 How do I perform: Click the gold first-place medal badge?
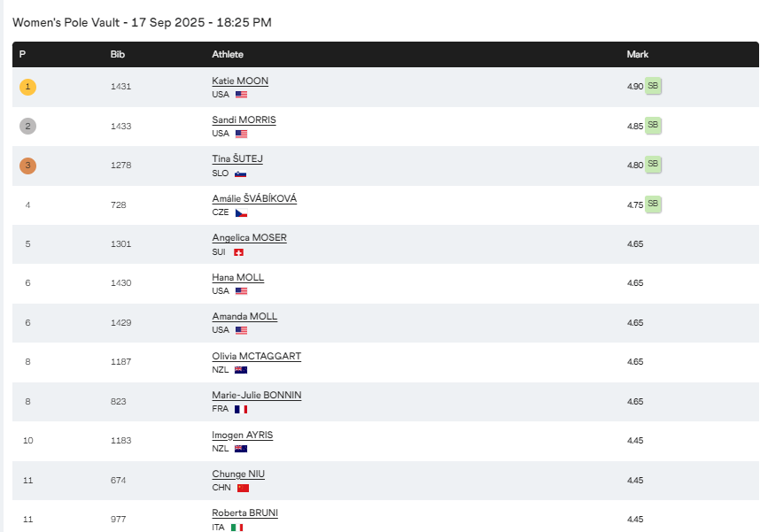(27, 87)
